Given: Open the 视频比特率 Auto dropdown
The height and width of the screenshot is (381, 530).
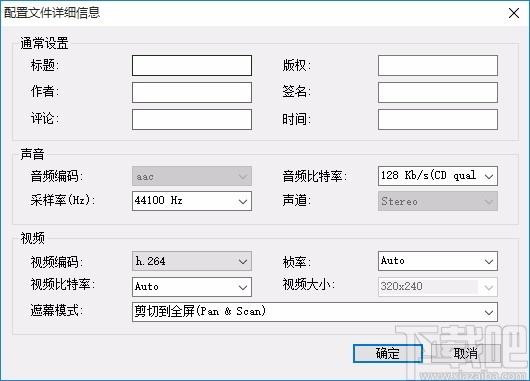Looking at the screenshot, I should [x=192, y=287].
